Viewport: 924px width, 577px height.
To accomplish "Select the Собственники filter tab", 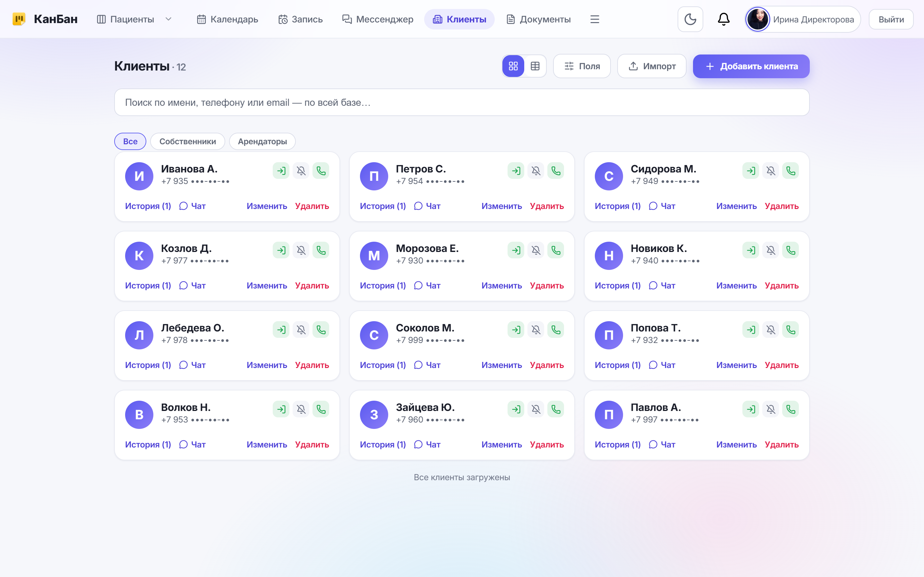I will point(187,141).
